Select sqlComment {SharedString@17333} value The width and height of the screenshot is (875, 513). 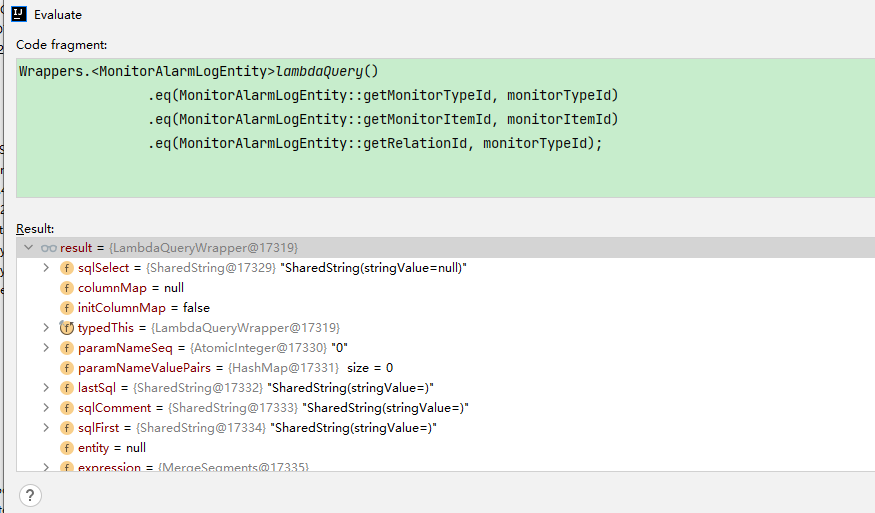(233, 408)
